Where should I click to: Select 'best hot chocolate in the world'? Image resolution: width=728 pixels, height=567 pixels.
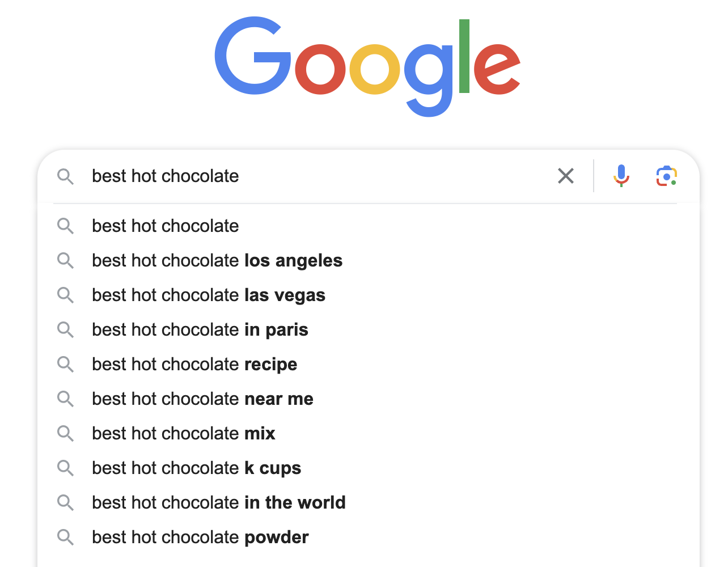(219, 503)
